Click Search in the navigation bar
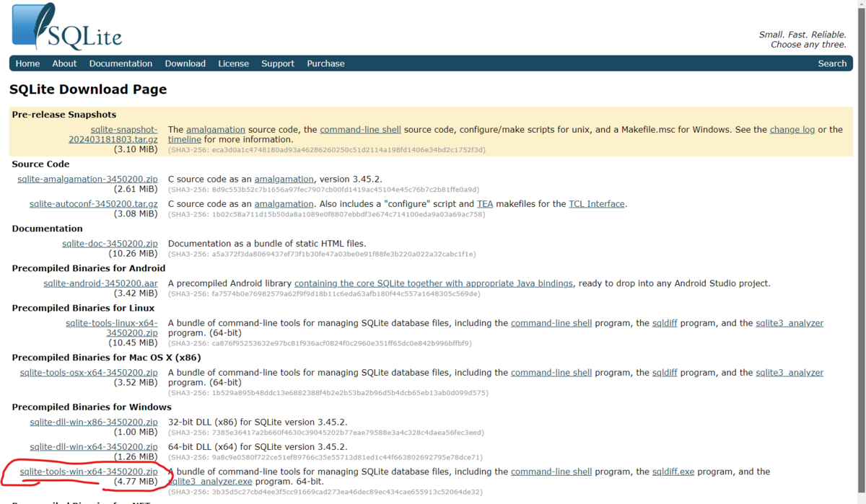The image size is (866, 504). 832,63
